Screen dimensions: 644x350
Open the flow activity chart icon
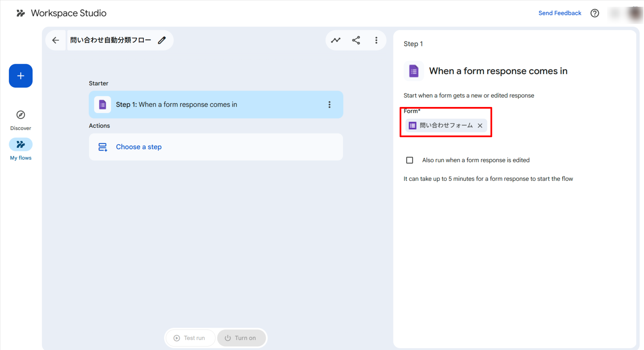[336, 40]
